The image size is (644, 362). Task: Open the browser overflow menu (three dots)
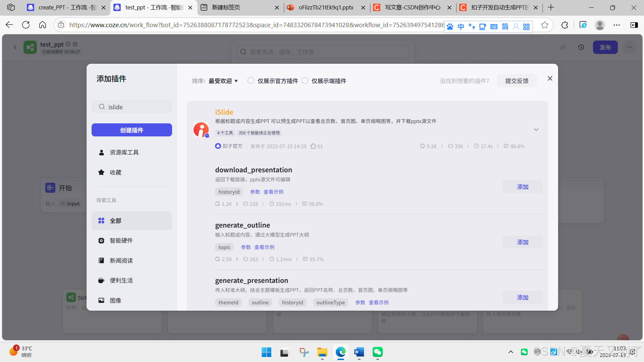617,25
